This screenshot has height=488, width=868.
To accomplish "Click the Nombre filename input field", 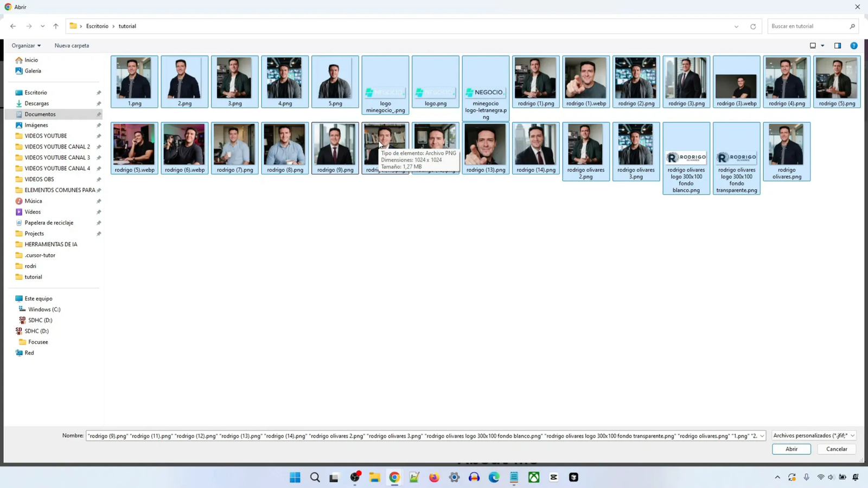I will 422,435.
